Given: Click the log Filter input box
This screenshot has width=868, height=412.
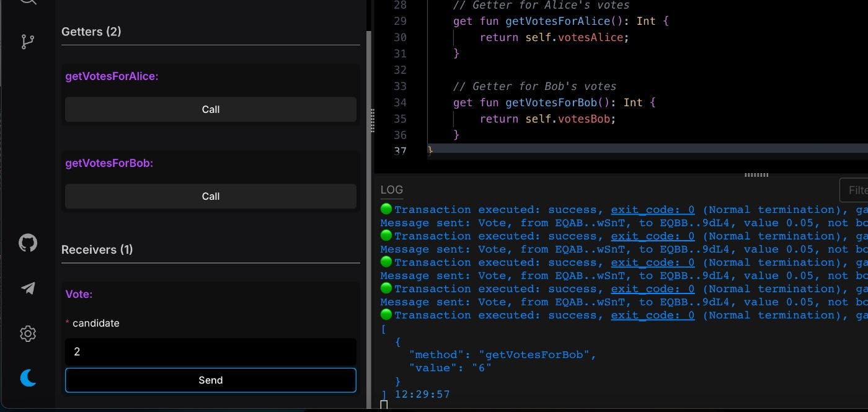Looking at the screenshot, I should pyautogui.click(x=856, y=190).
